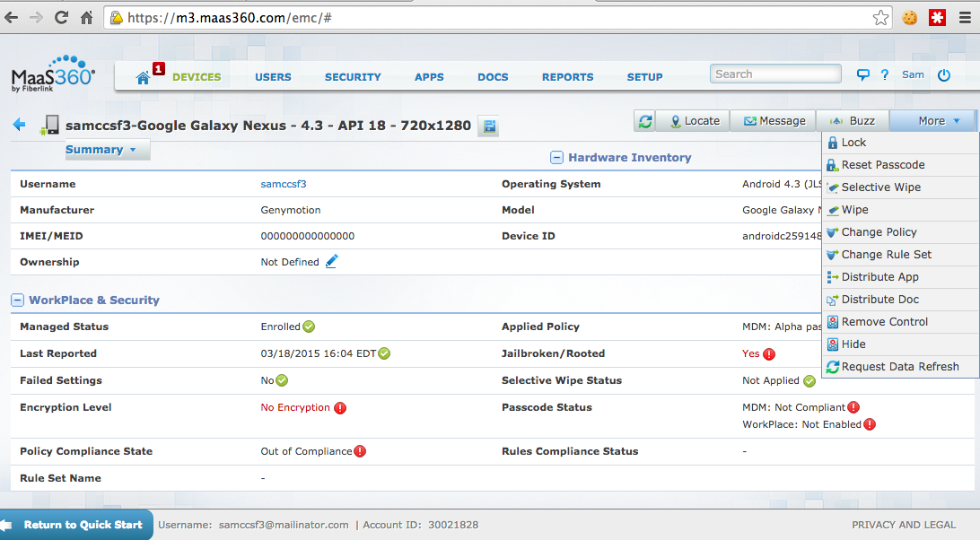Open the DOCS tab
Screen dimensions: 980x540
[x=493, y=77]
